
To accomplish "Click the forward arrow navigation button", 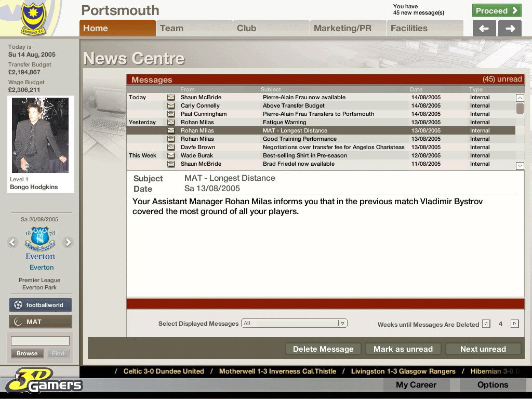I will point(510,29).
